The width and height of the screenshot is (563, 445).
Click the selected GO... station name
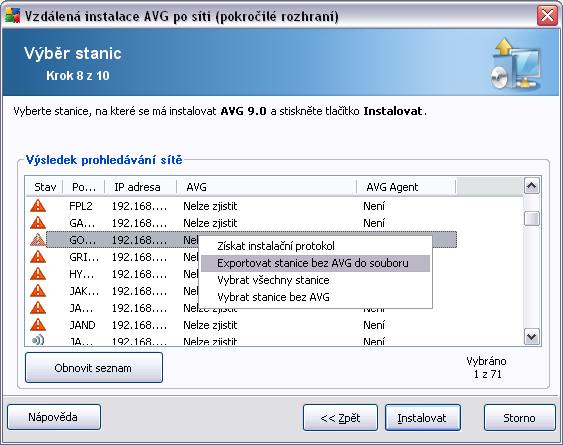pos(83,240)
